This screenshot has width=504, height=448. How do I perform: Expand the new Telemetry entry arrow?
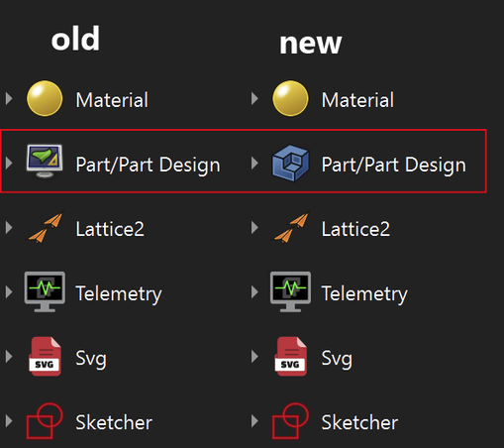click(254, 291)
